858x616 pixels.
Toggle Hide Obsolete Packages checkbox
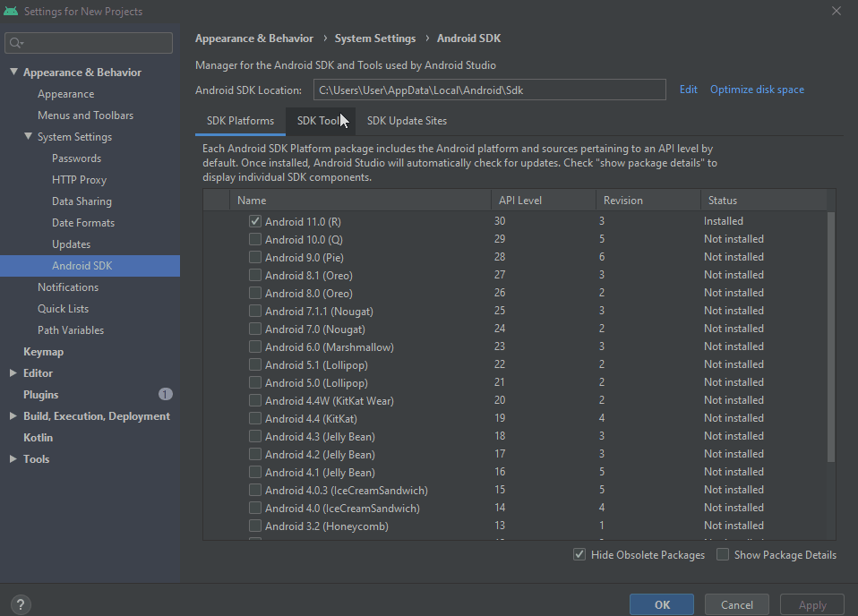tap(579, 555)
